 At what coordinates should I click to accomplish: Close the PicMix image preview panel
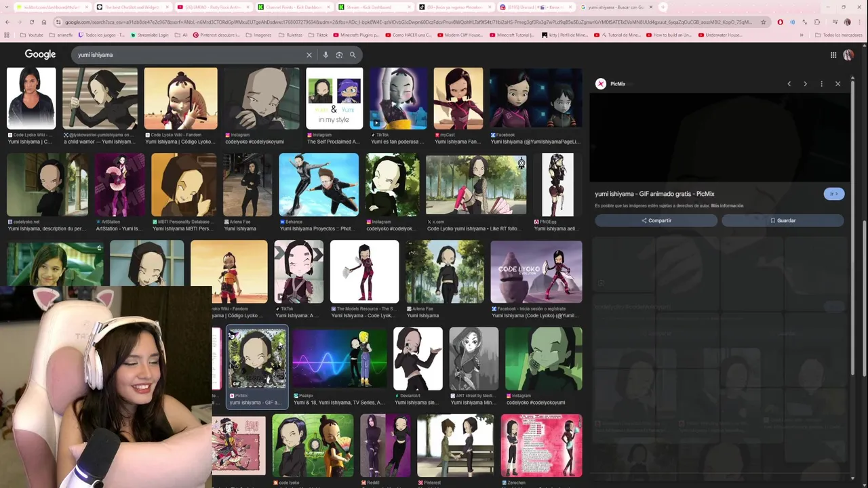(x=837, y=84)
